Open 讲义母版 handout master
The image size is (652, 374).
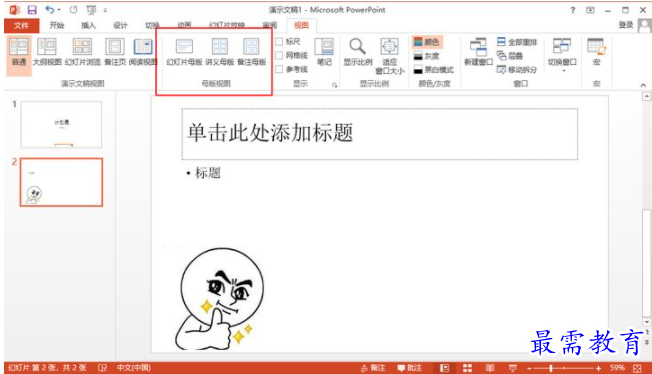click(x=220, y=52)
